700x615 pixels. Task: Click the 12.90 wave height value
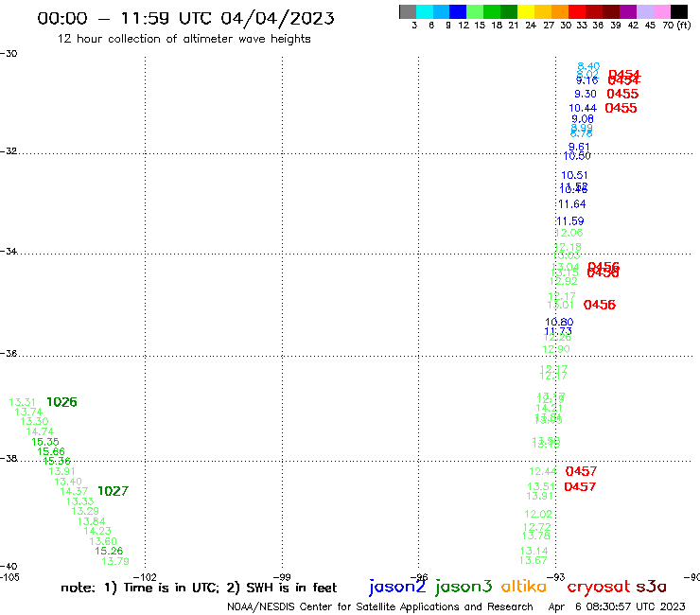point(556,349)
